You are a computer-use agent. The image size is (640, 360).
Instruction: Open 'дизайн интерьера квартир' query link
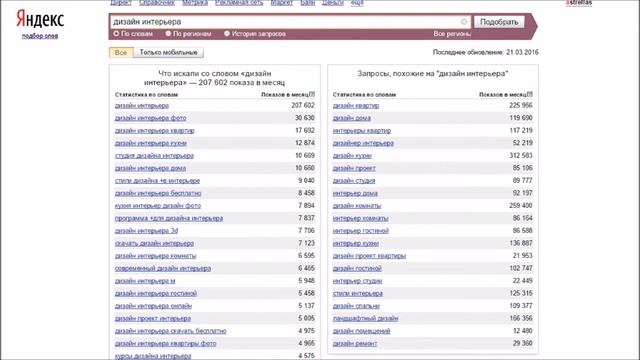tap(155, 131)
